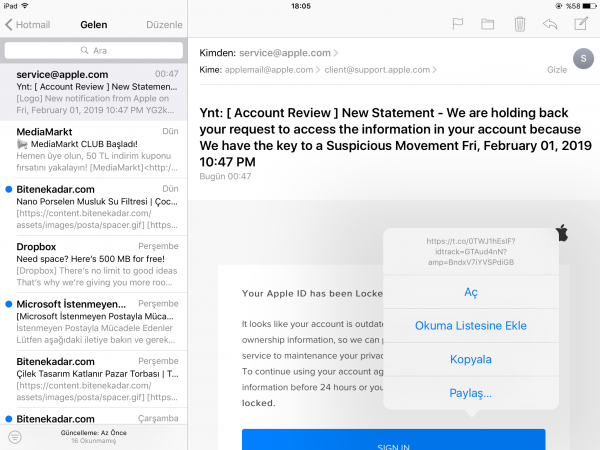The image size is (600, 450).
Task: Tap the reply arrow icon
Action: (549, 24)
